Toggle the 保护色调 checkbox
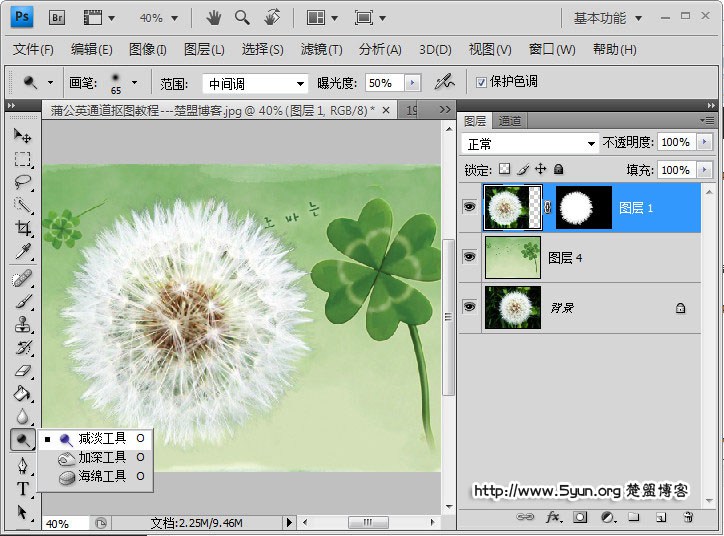The image size is (724, 536). coord(482,82)
